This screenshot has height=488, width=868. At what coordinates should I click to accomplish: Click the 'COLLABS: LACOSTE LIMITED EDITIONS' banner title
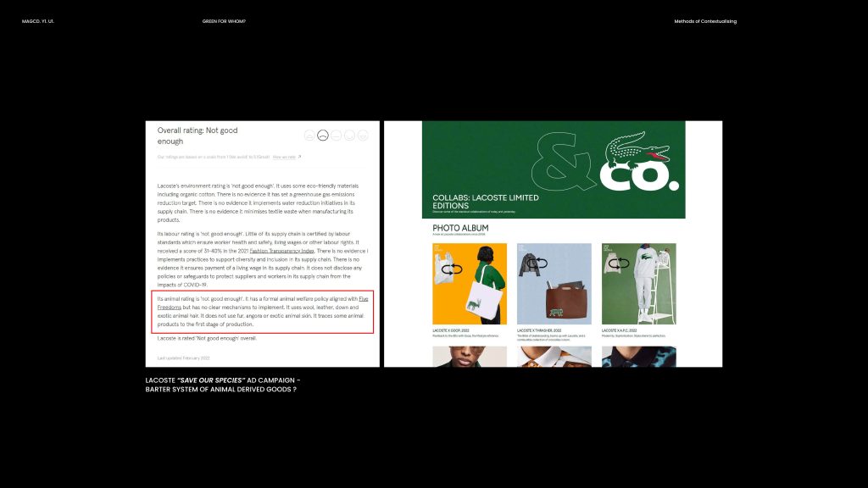point(486,202)
